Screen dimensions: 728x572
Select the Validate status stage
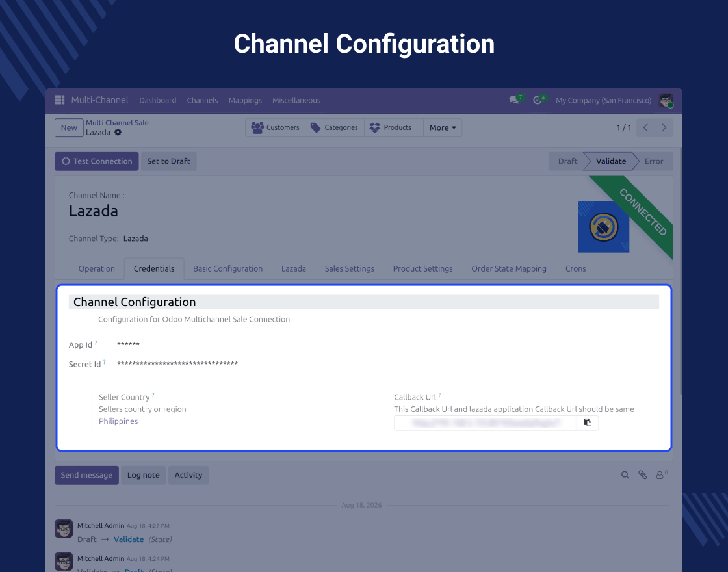coord(610,161)
